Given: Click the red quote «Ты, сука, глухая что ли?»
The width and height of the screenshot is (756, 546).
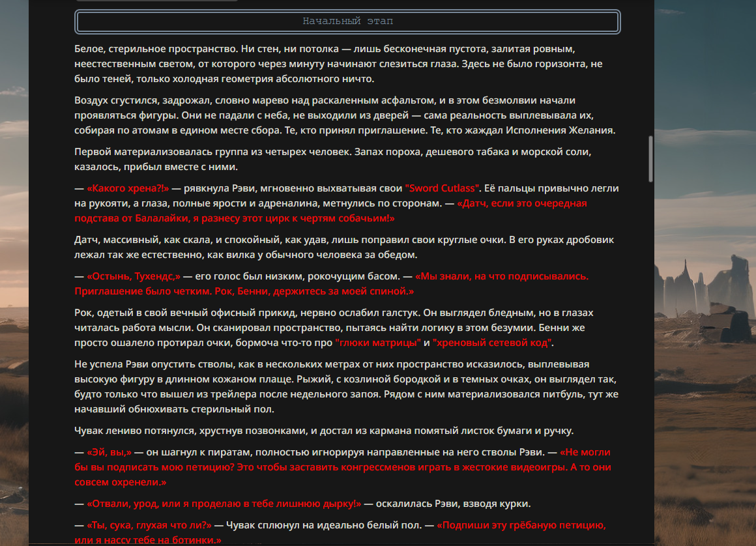Looking at the screenshot, I should [149, 525].
